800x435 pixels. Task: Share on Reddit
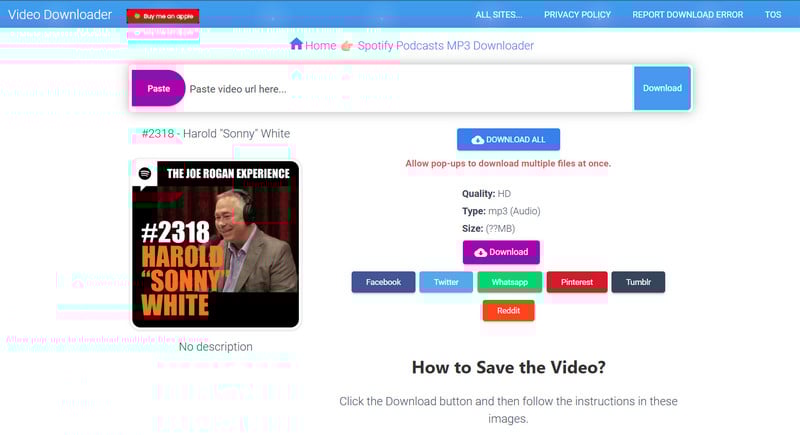(508, 311)
